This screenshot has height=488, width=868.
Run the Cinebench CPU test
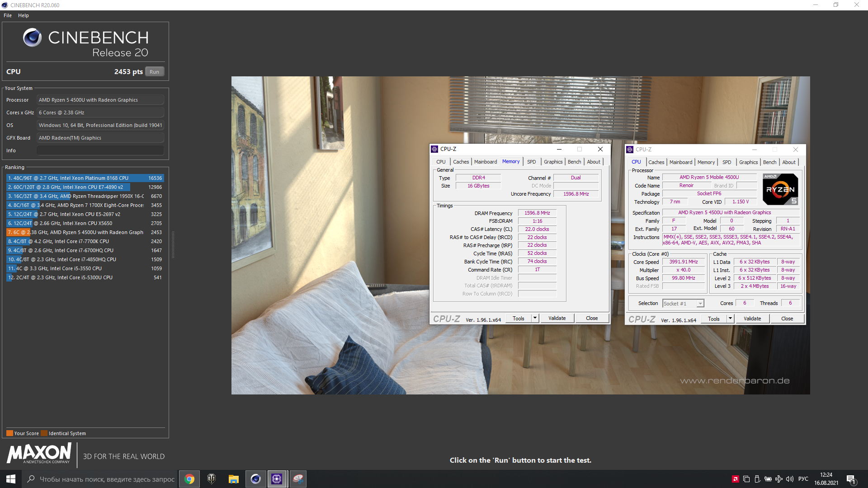(x=154, y=72)
